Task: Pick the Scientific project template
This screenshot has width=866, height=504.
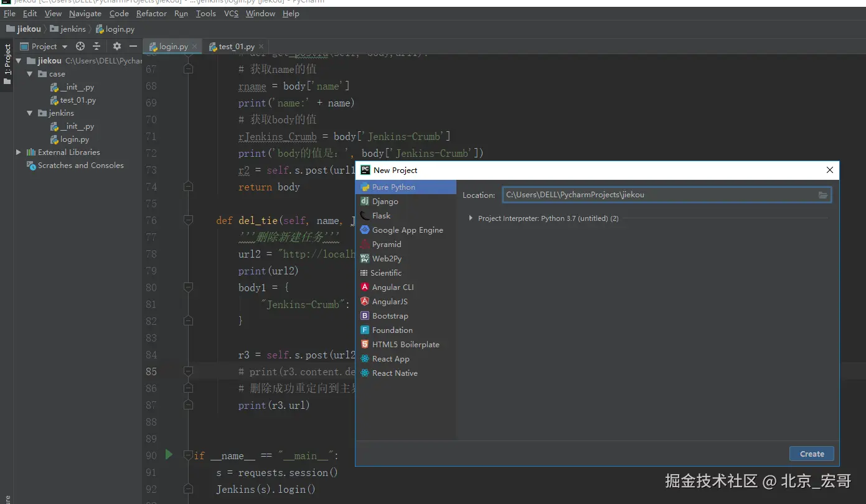Action: pos(406,273)
